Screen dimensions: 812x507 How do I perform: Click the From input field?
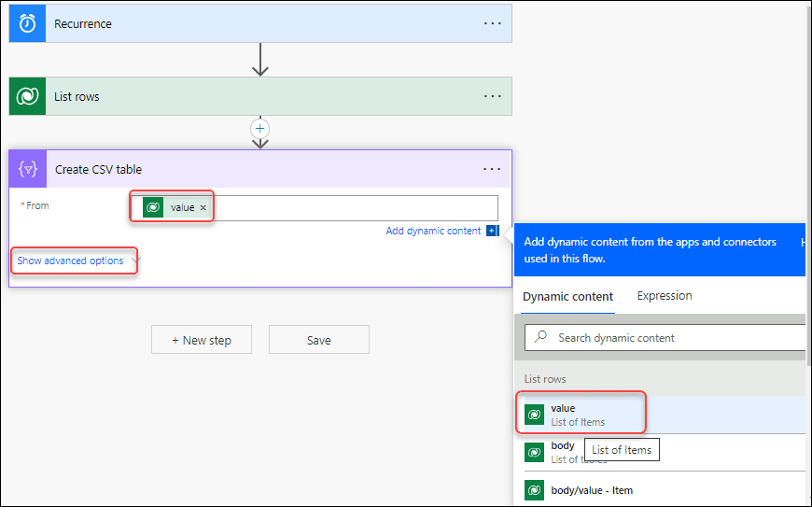coord(315,207)
